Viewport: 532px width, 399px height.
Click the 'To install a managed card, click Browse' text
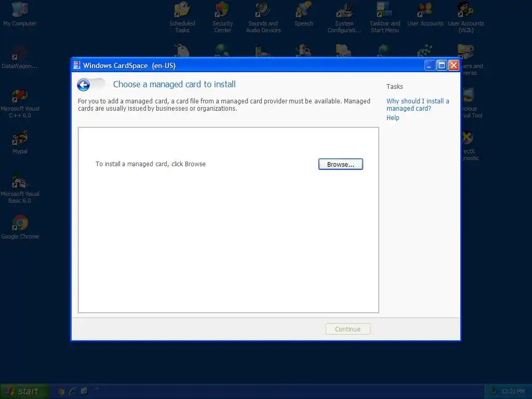[x=150, y=164]
